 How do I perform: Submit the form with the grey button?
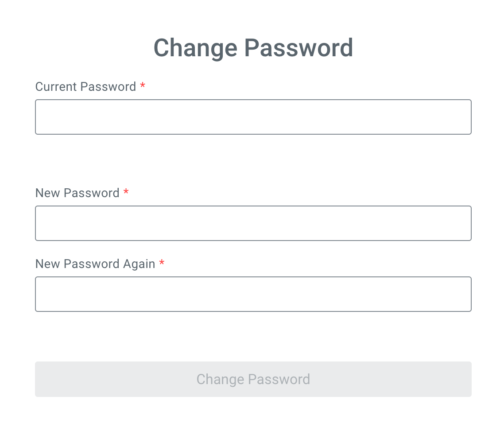pyautogui.click(x=253, y=379)
